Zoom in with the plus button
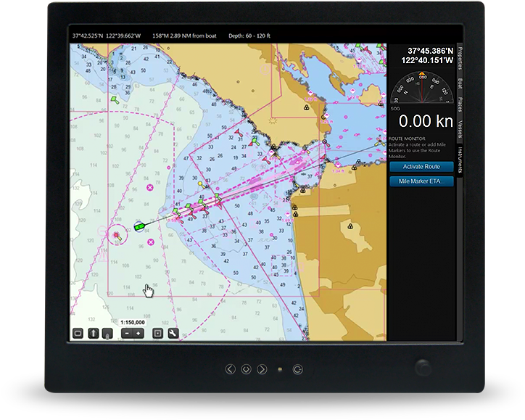The image size is (525, 420). pos(138,333)
